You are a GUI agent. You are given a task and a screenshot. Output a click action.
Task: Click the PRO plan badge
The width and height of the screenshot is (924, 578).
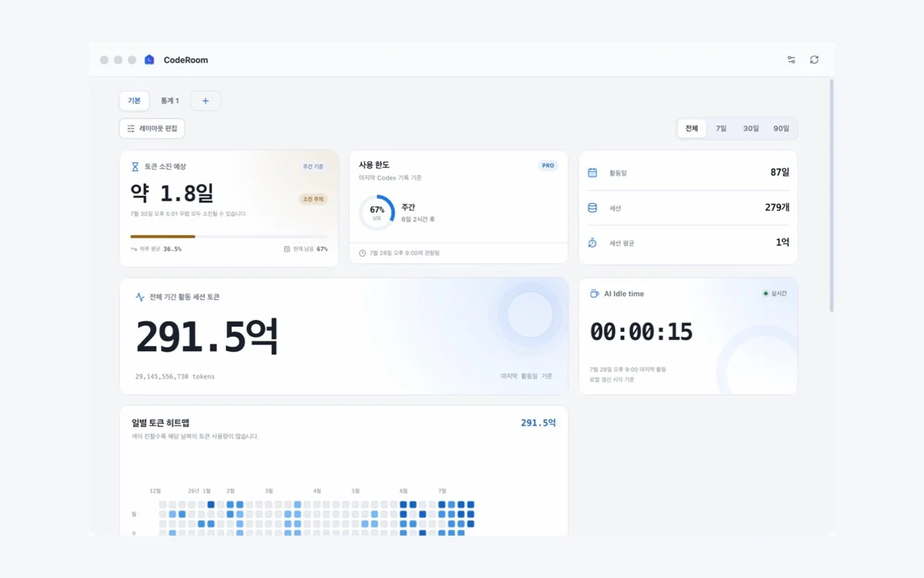(547, 166)
